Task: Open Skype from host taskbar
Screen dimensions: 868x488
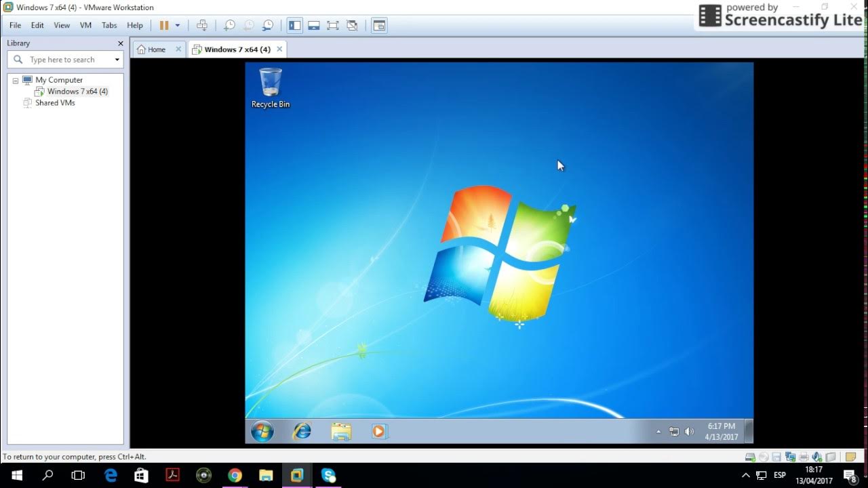Action: pos(328,475)
